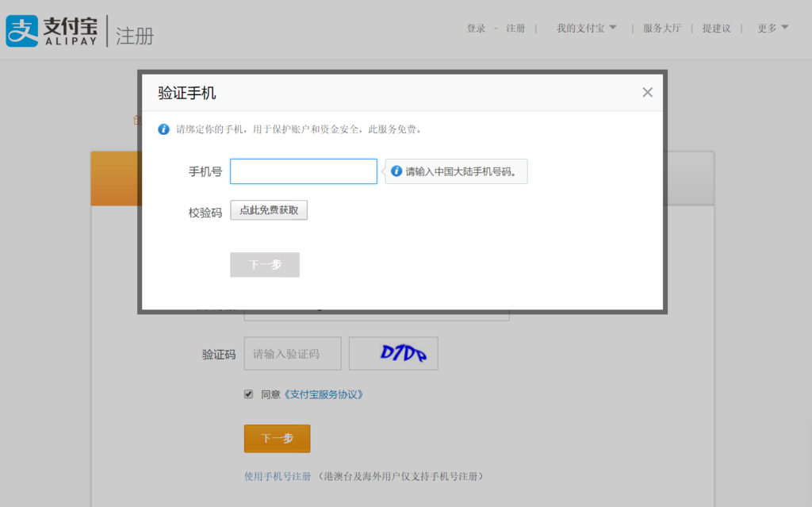Open 提建议 in the header
This screenshot has height=507, width=812.
pyautogui.click(x=716, y=29)
